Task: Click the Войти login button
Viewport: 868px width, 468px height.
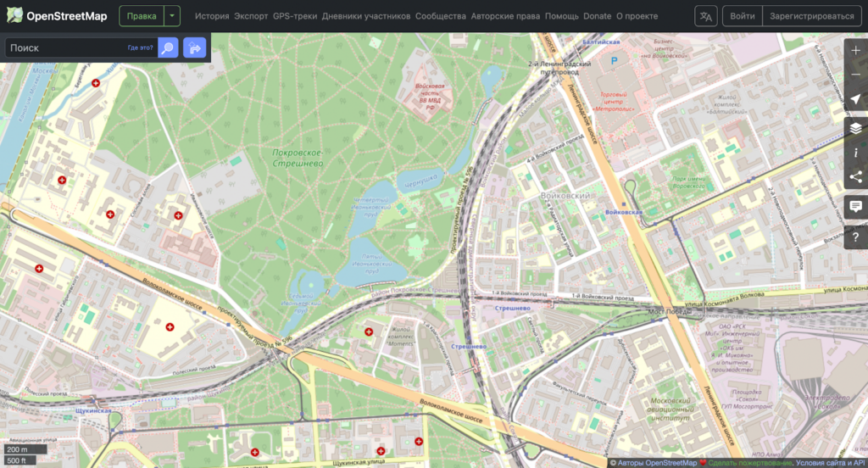Action: coord(742,16)
